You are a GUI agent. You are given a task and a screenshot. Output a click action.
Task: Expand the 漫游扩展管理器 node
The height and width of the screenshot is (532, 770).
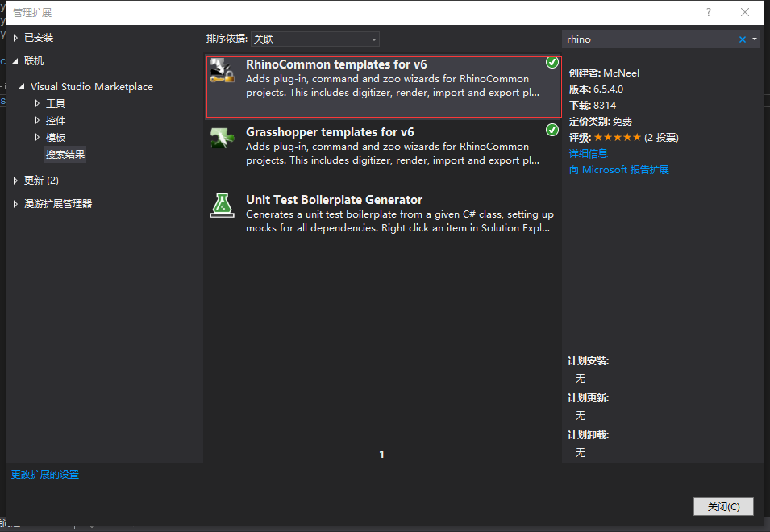click(15, 204)
